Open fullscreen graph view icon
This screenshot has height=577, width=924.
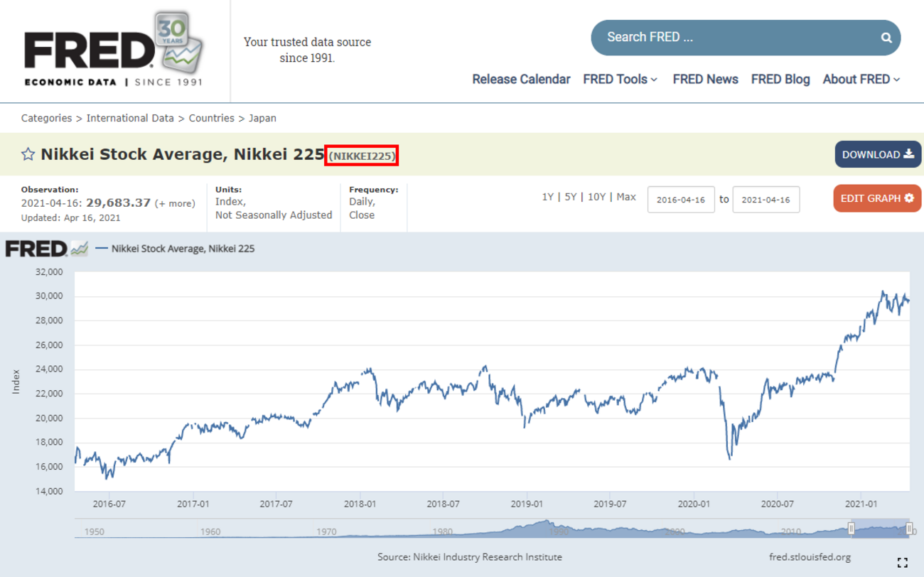(903, 563)
